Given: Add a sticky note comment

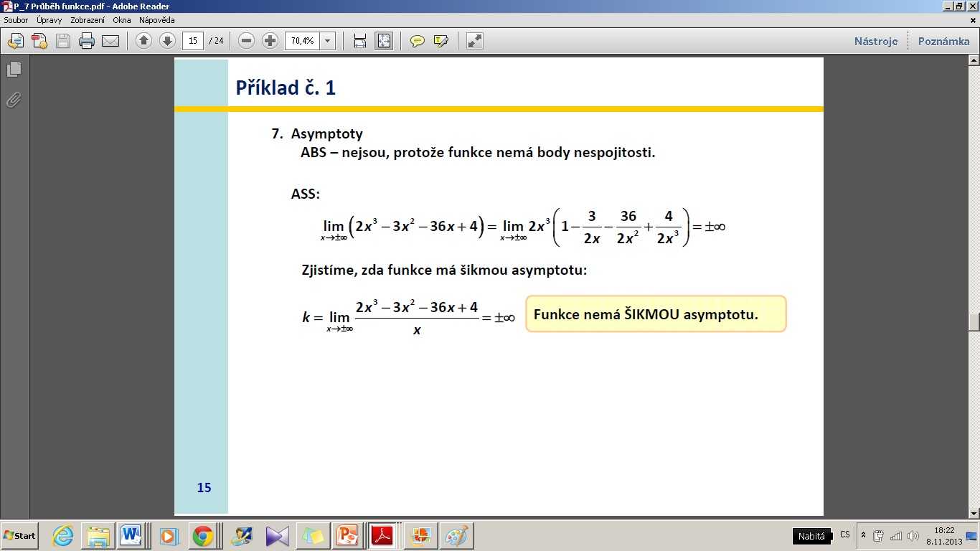Looking at the screenshot, I should click(x=417, y=41).
